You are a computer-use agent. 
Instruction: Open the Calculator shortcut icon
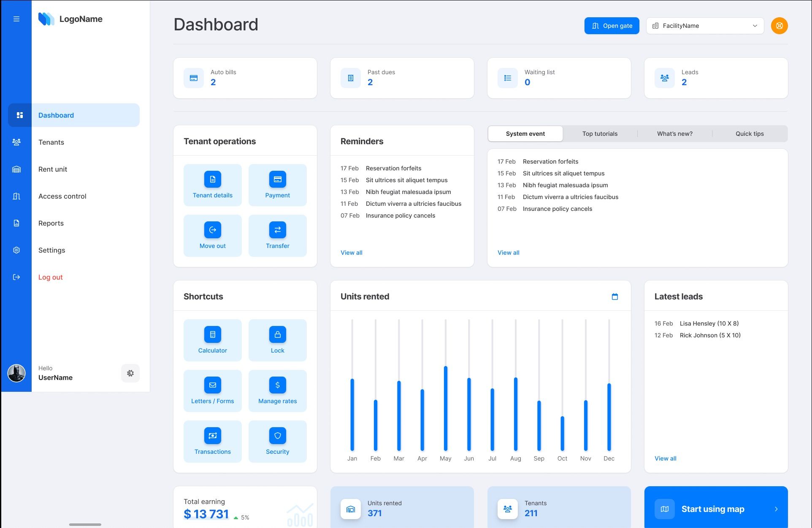212,334
